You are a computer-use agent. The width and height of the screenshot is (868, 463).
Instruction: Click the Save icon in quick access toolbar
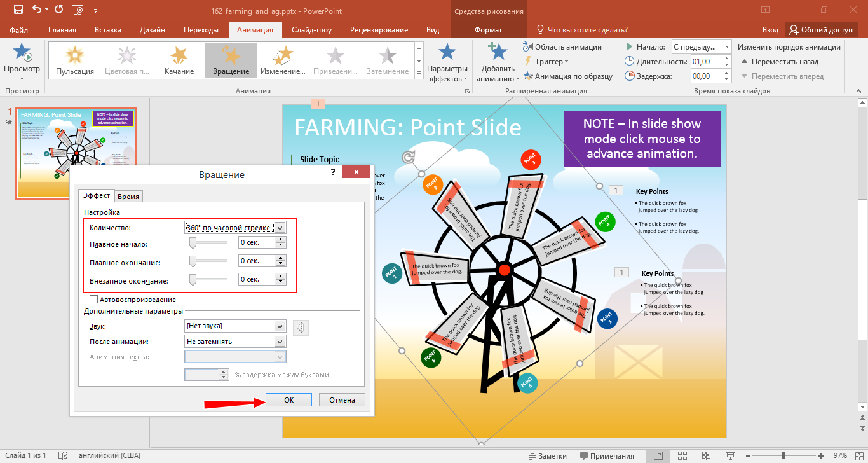[18, 10]
